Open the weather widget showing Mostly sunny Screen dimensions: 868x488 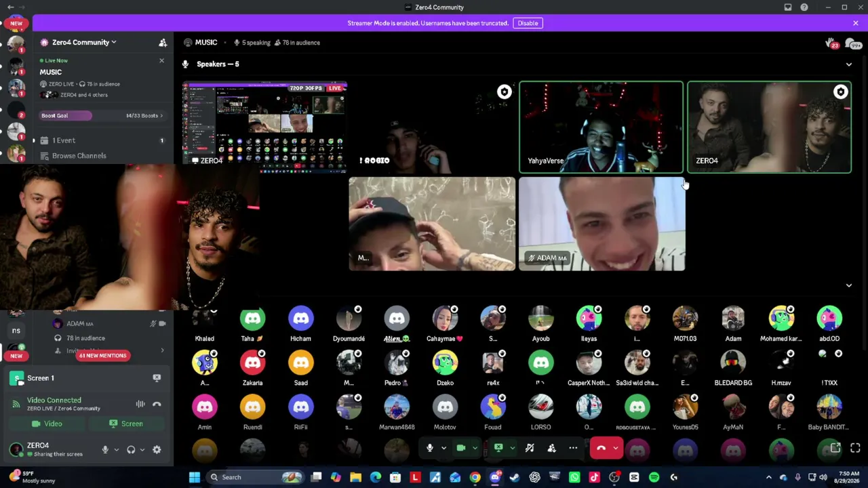coord(31,477)
